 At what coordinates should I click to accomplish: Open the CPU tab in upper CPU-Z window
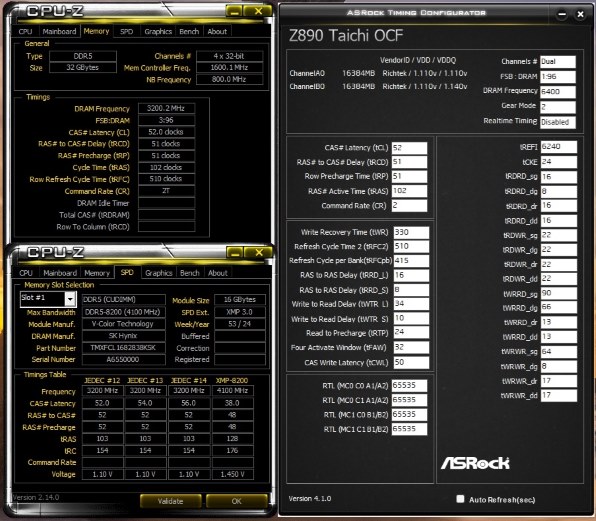(25, 31)
